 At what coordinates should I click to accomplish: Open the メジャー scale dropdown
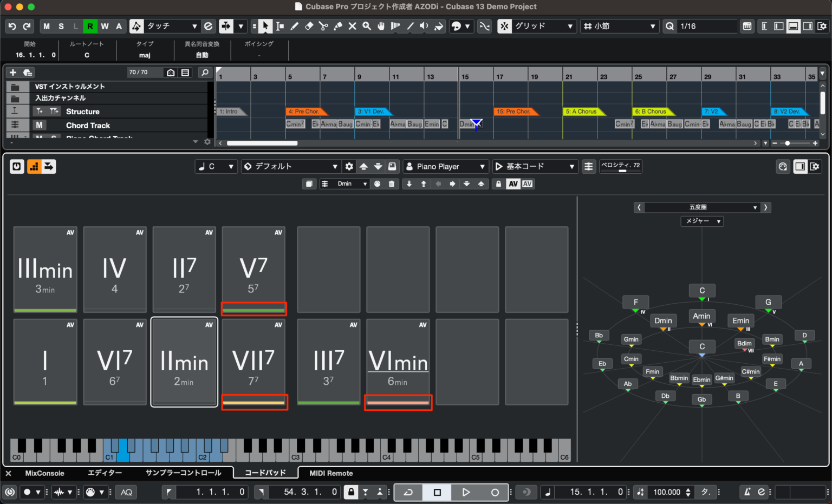[x=702, y=221]
